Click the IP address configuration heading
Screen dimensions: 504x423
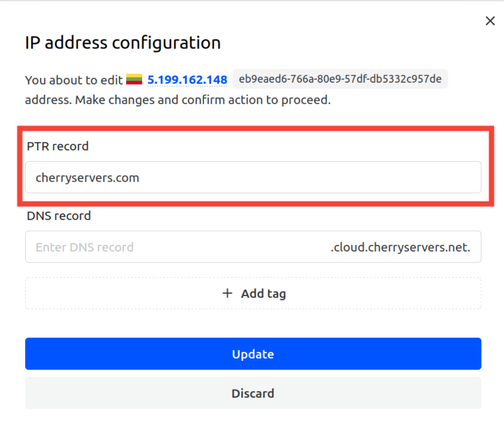[x=123, y=43]
